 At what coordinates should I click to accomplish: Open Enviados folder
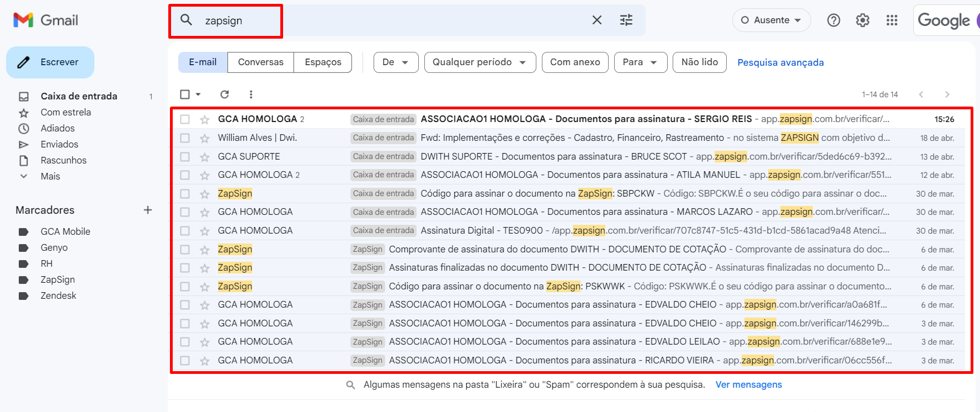(x=60, y=144)
